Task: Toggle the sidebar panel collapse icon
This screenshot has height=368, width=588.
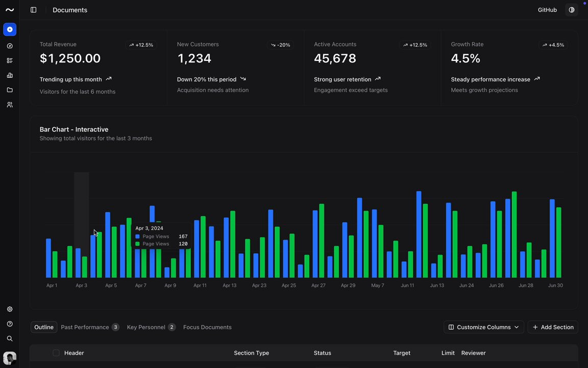Action: [33, 10]
